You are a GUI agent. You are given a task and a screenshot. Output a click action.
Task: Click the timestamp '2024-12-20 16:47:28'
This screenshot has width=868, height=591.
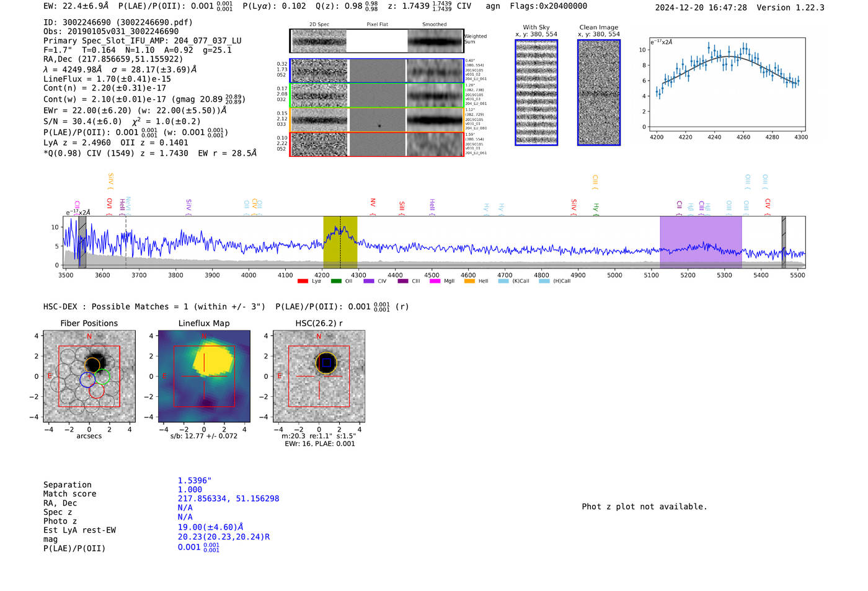click(701, 7)
